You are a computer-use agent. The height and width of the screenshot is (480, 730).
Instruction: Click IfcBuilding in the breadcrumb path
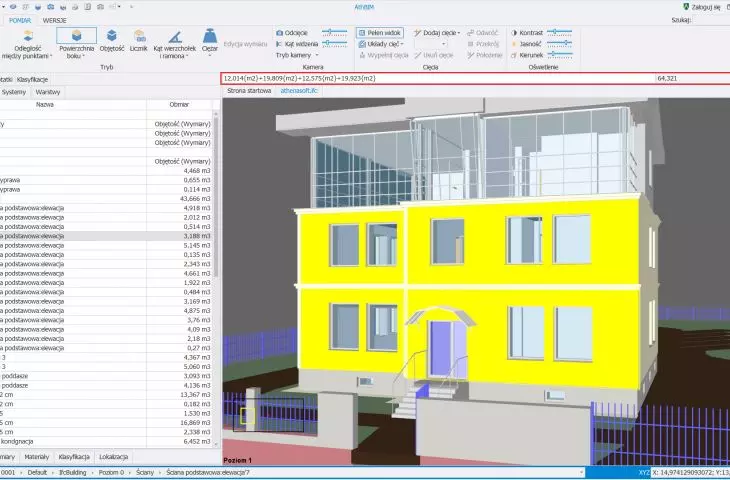point(73,473)
